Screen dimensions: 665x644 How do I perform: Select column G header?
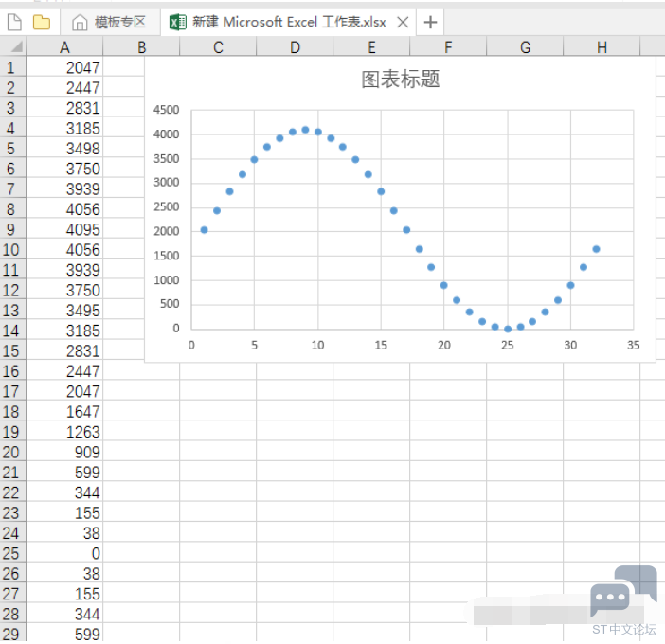click(525, 46)
